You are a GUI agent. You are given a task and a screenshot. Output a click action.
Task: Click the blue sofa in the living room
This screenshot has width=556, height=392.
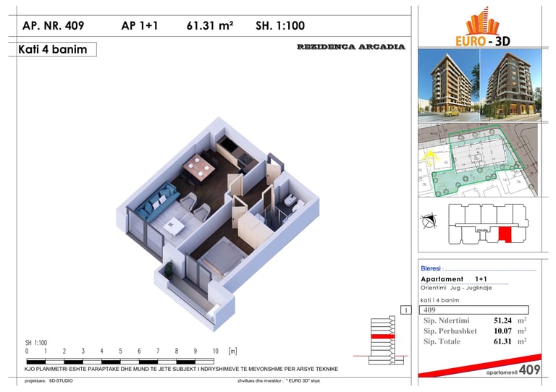click(157, 202)
